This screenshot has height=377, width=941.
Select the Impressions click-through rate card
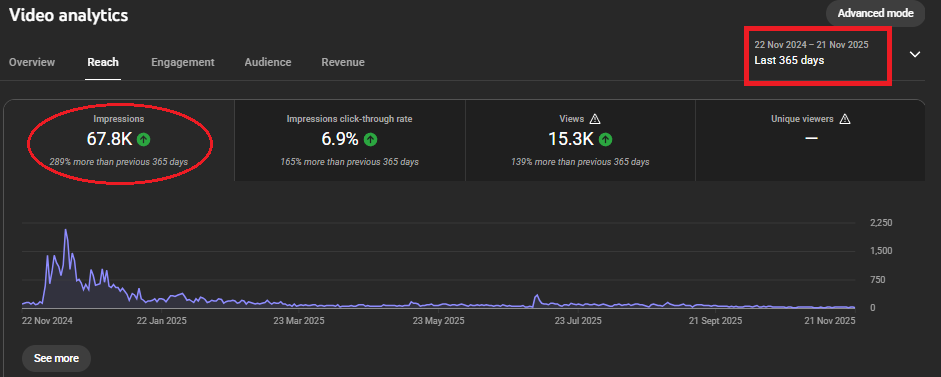click(349, 140)
